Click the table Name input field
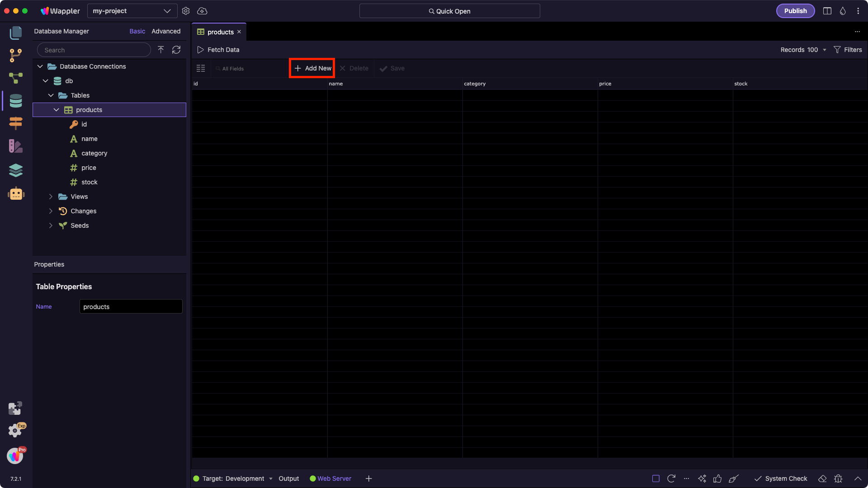The image size is (868, 488). pyautogui.click(x=131, y=307)
